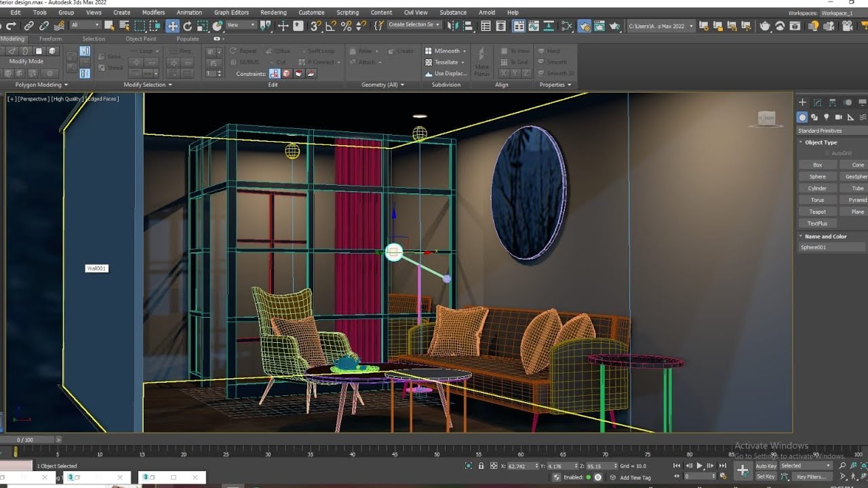Switch to the Freeform ribbon tab

50,39
